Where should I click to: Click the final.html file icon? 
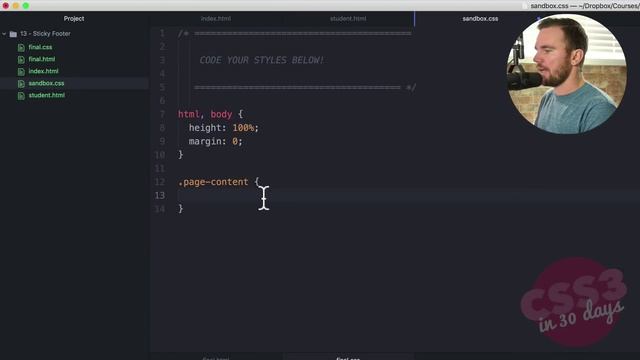(21, 60)
